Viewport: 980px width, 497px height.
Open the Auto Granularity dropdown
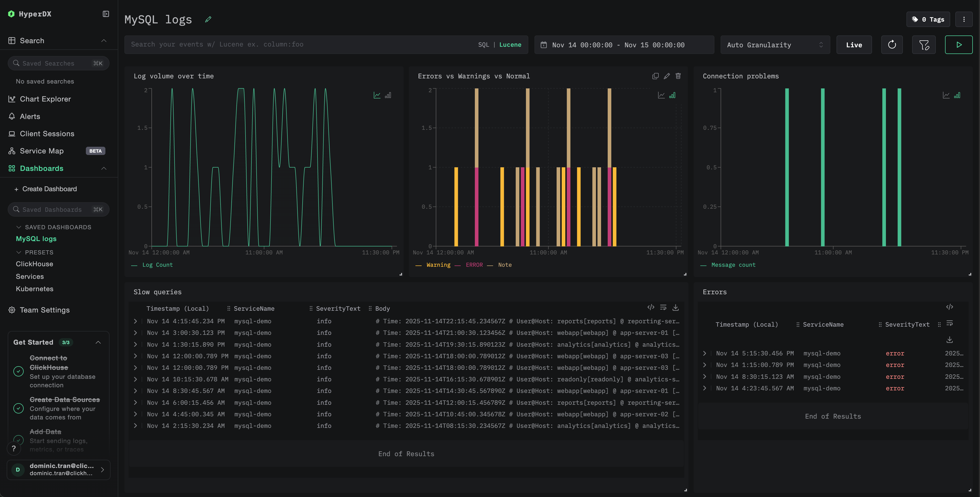tap(775, 45)
